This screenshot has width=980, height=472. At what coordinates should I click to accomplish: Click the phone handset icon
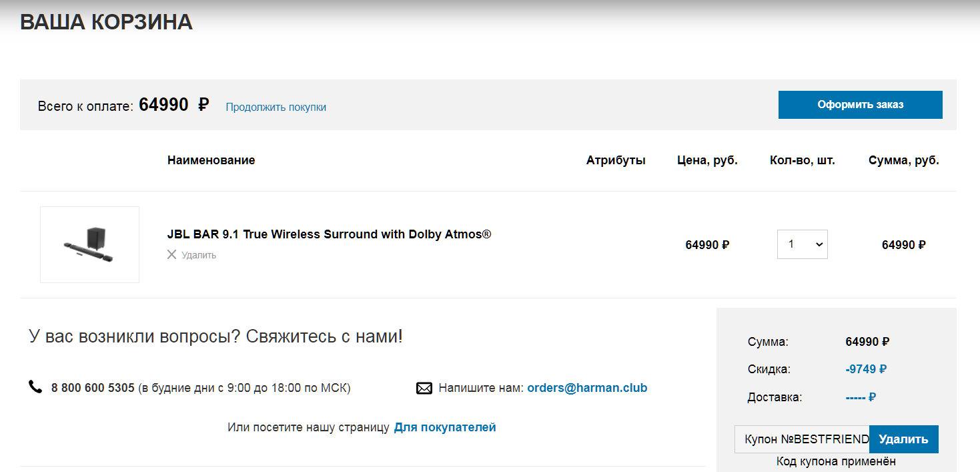click(35, 387)
